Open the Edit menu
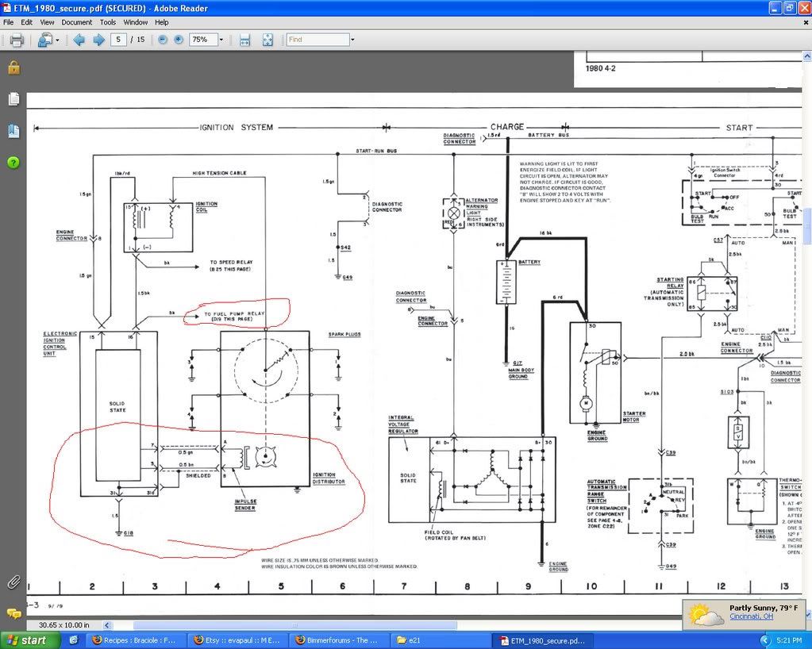 [26, 22]
